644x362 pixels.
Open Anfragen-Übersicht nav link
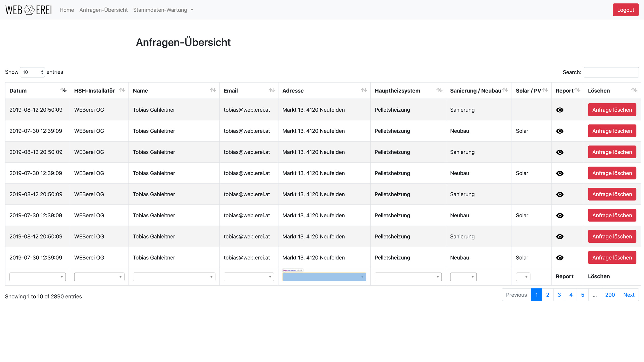(x=103, y=10)
